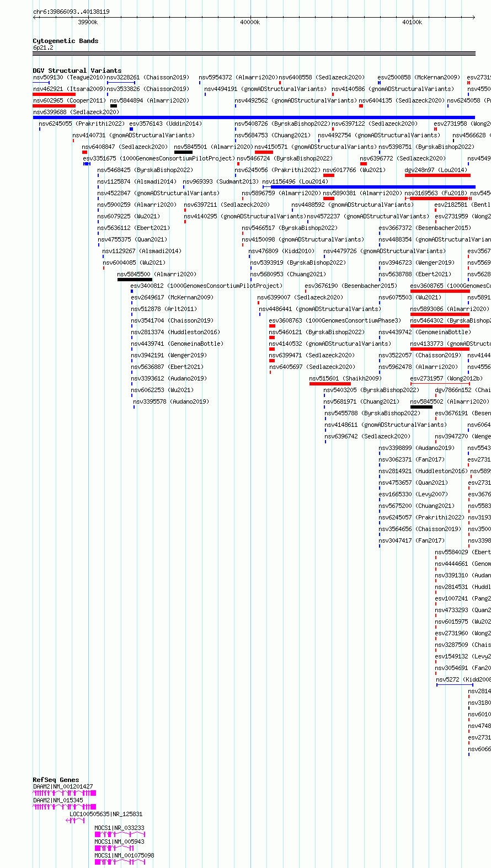Select the nsv4150571 gnomAD red bar
The width and height of the screenshot is (491, 868).
point(264,152)
